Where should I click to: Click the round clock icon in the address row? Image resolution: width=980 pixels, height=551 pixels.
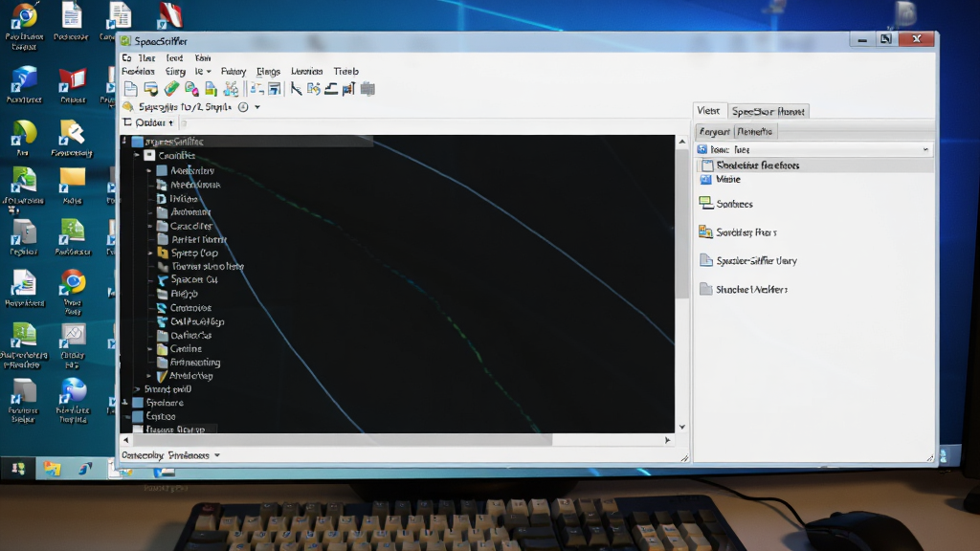[x=243, y=107]
